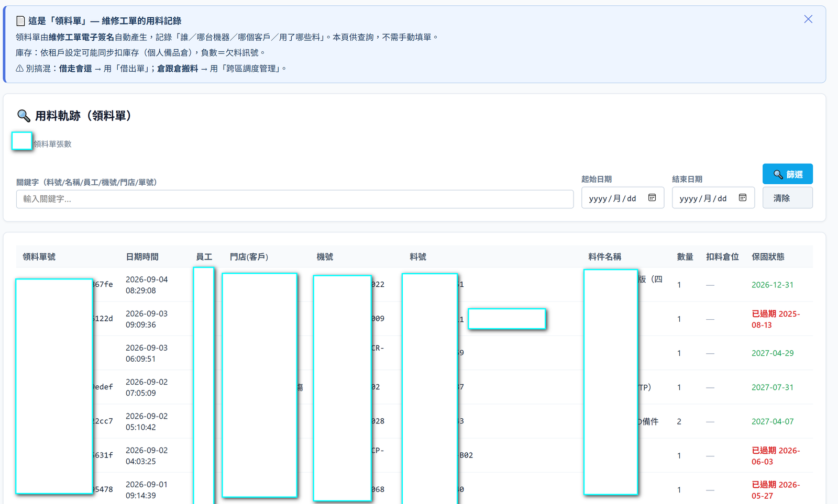Click the 數量 column header
The height and width of the screenshot is (504, 838).
tap(685, 257)
